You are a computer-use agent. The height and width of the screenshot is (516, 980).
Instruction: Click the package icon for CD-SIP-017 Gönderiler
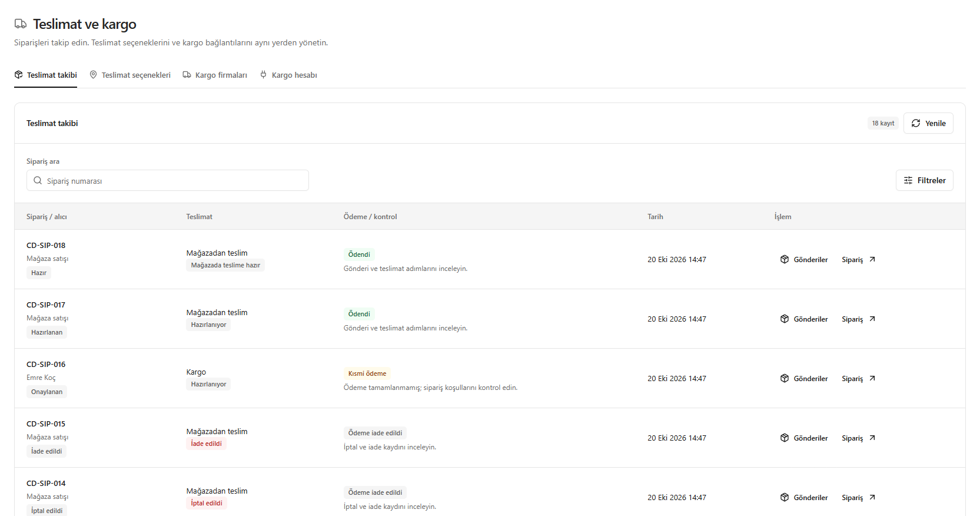pos(785,319)
